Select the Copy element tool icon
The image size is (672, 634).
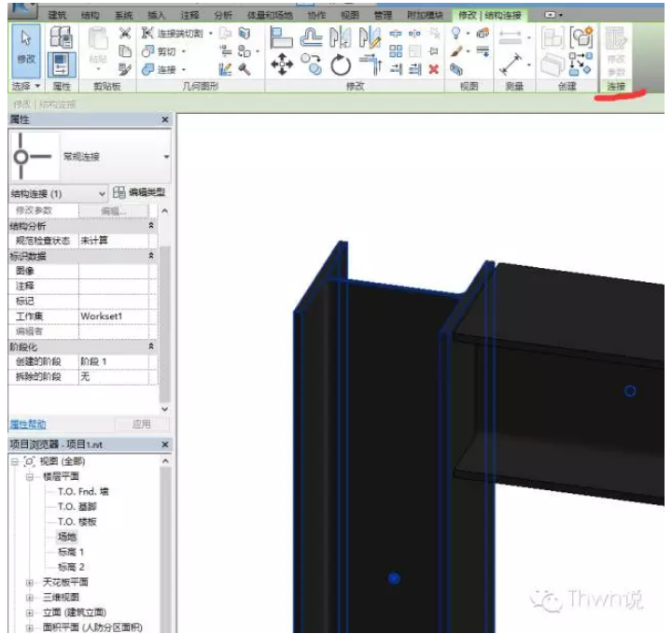(311, 64)
